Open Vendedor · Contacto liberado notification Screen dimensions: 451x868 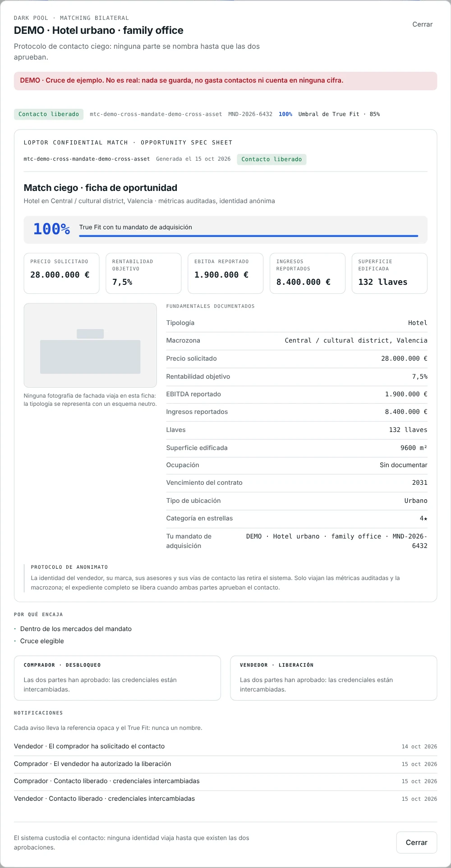click(225, 798)
